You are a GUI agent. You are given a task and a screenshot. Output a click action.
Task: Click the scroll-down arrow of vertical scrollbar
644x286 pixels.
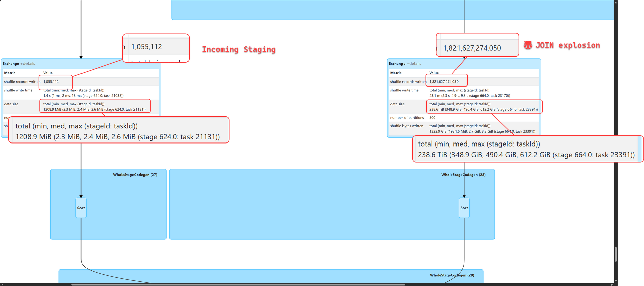pos(616,281)
